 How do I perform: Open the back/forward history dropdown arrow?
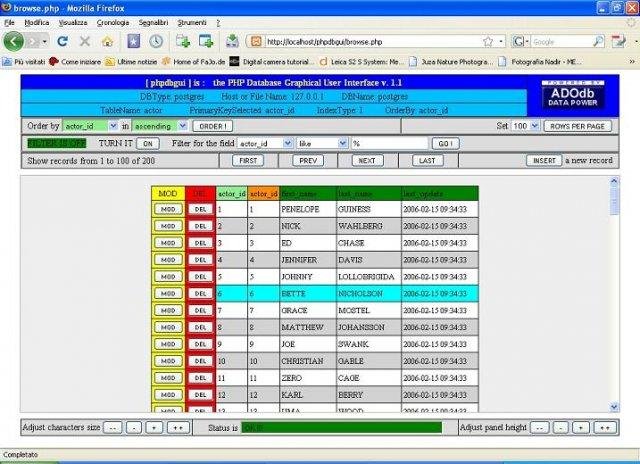(x=44, y=41)
